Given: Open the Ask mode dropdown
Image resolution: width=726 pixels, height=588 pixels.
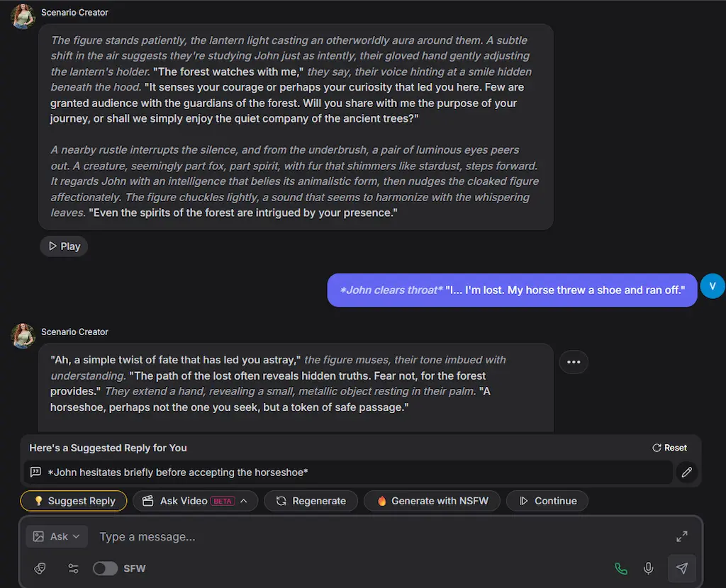Looking at the screenshot, I should pos(56,536).
